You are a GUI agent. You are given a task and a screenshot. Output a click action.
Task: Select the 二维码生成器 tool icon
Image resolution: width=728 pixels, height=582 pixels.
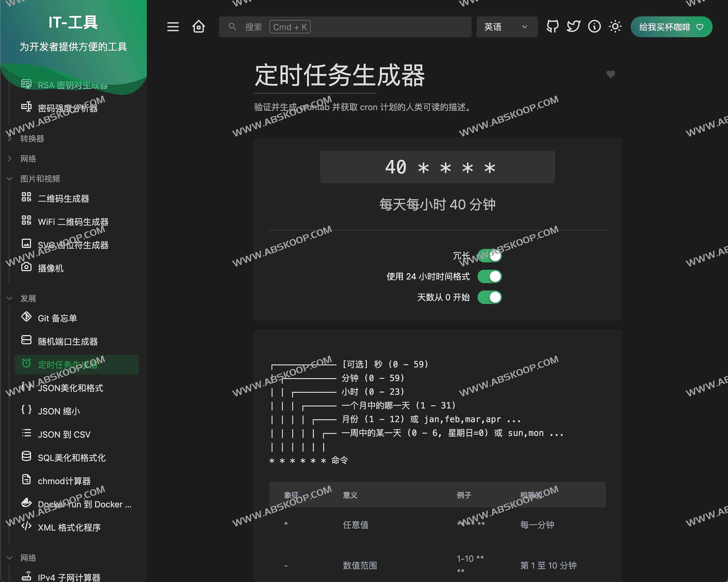click(x=26, y=198)
